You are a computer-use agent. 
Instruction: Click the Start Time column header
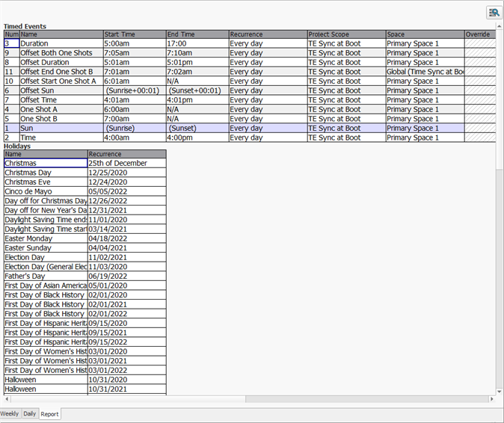(x=134, y=34)
